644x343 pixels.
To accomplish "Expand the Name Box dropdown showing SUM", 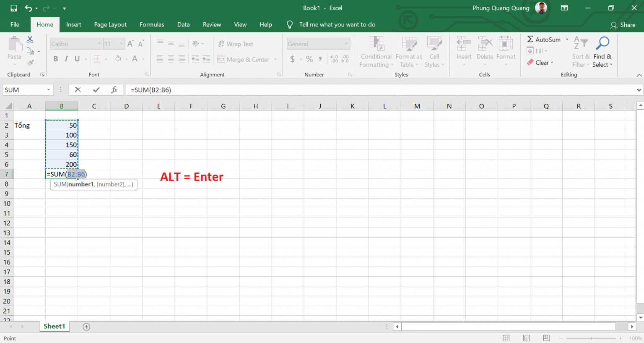I will [49, 90].
